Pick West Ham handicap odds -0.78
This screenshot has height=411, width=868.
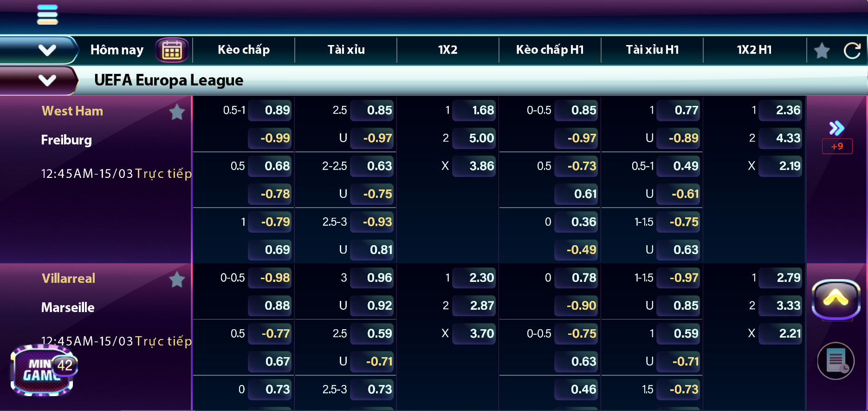(270, 194)
